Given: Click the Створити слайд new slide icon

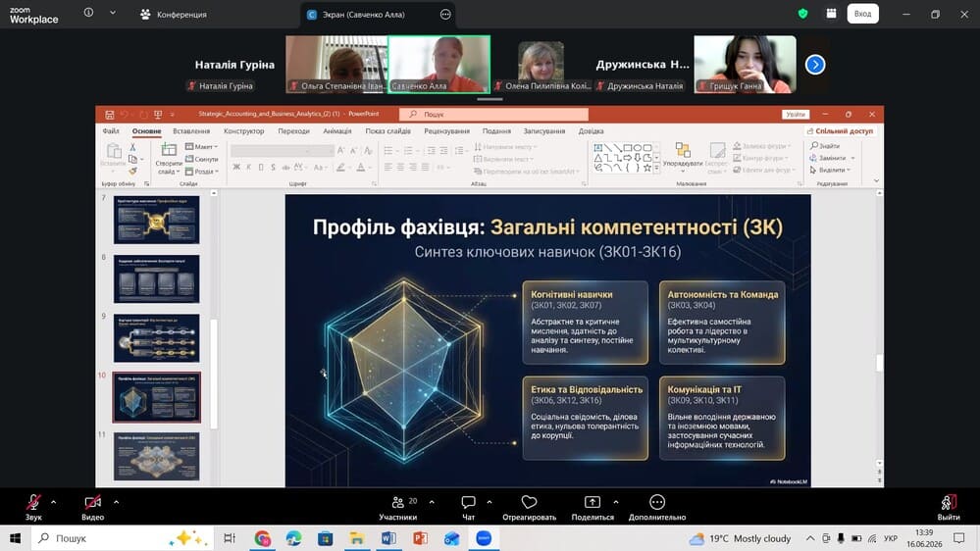Looking at the screenshot, I should pyautogui.click(x=168, y=150).
